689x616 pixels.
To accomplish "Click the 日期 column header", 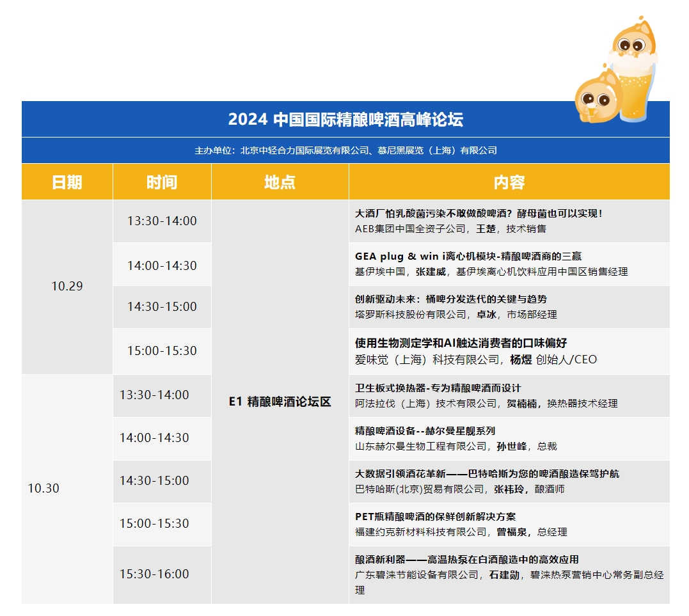I will coord(67,182).
